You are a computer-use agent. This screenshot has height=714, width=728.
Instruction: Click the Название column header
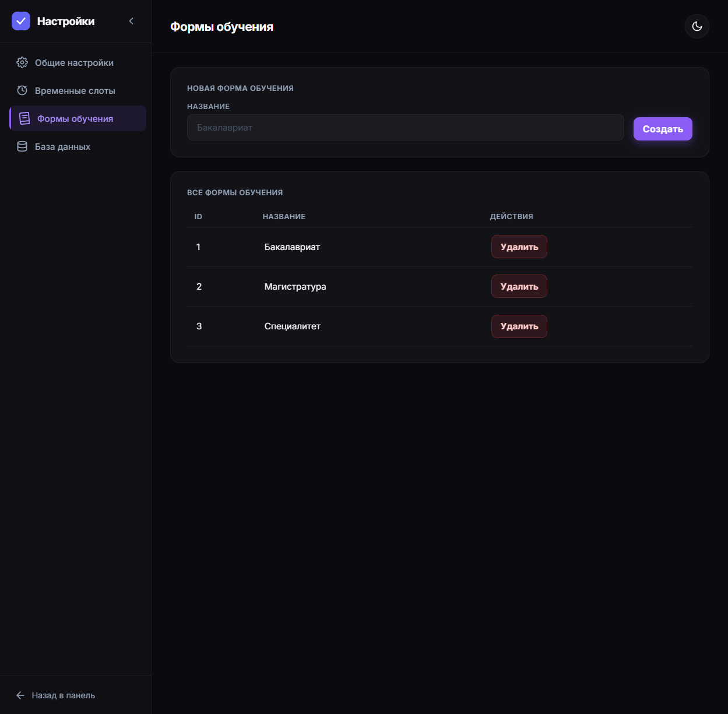(284, 216)
